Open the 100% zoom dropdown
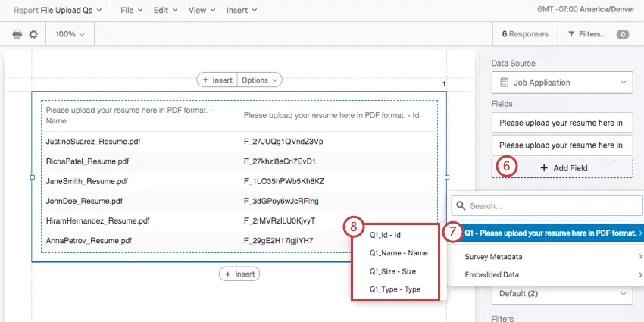The width and height of the screenshot is (644, 322). tap(70, 34)
